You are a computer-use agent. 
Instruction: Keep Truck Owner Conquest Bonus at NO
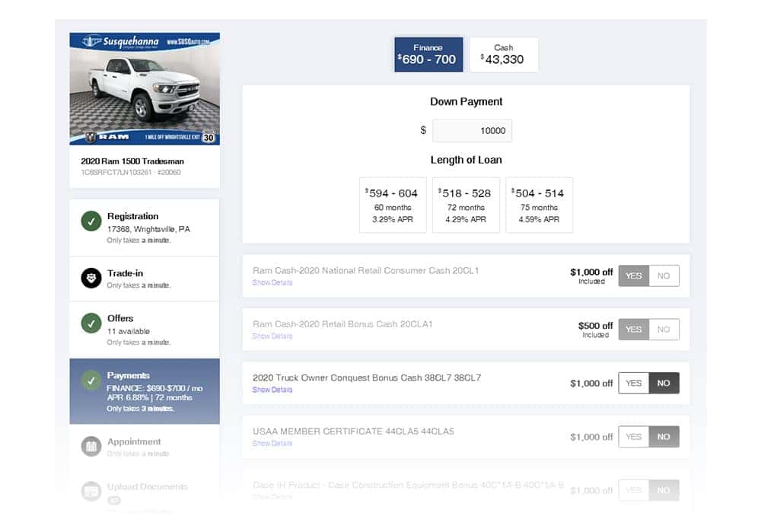tap(664, 383)
